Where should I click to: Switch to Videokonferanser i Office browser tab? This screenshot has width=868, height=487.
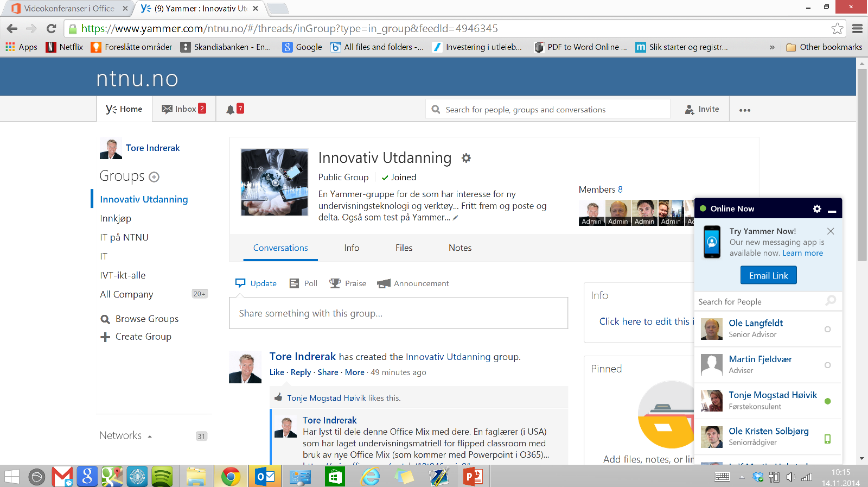69,9
